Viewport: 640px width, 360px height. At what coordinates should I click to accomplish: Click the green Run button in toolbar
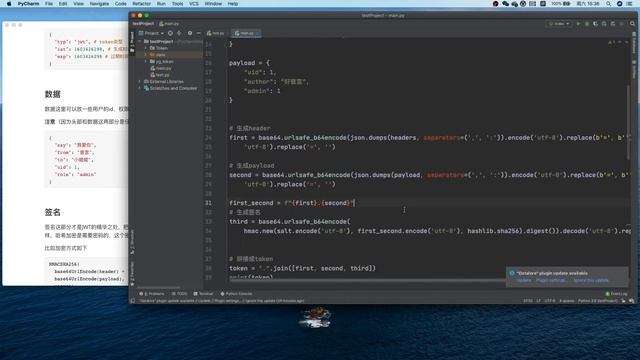pyautogui.click(x=578, y=24)
